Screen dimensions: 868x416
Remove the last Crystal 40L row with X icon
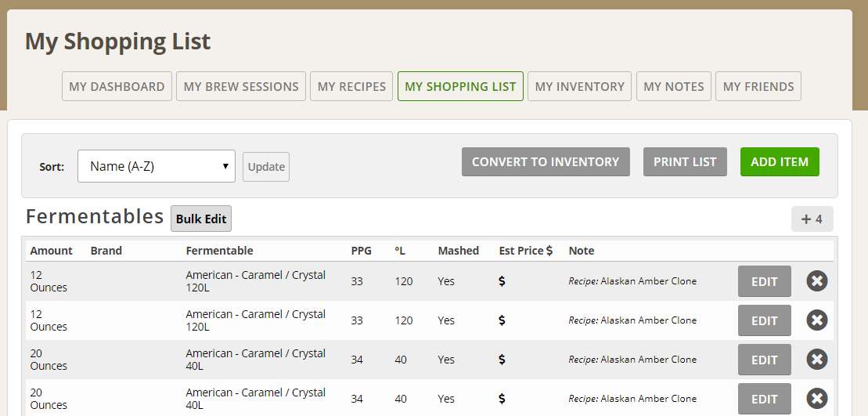point(816,399)
